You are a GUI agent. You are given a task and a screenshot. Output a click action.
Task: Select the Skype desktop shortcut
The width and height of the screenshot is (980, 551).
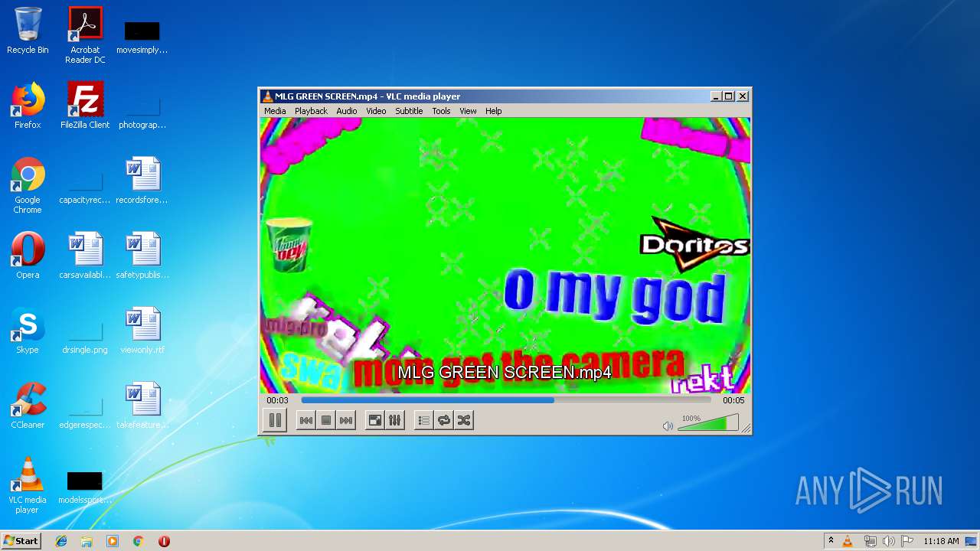(28, 331)
